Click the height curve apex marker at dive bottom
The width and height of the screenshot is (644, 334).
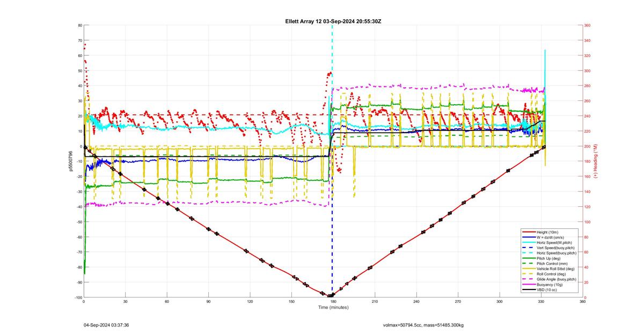tap(331, 296)
